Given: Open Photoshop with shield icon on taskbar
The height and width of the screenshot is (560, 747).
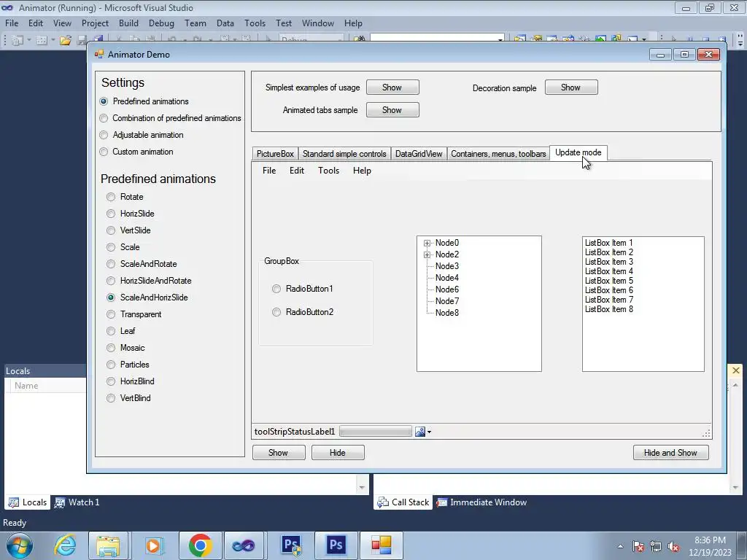Looking at the screenshot, I should 291,545.
